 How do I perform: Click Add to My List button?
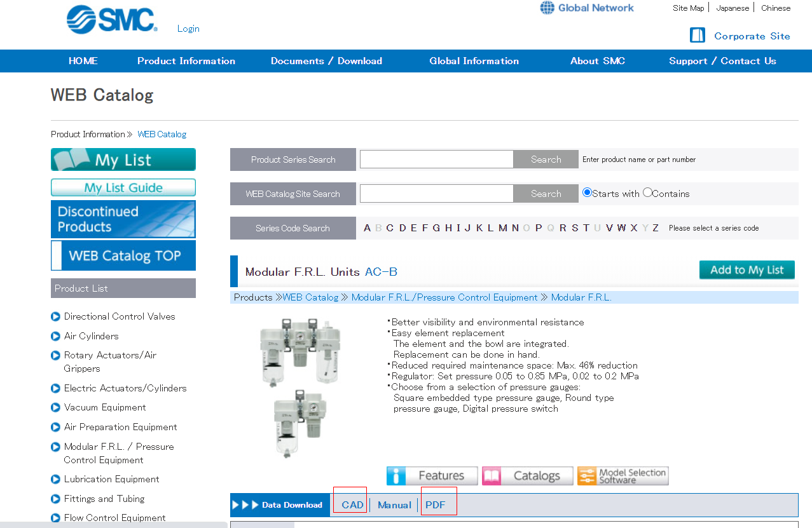coord(747,270)
